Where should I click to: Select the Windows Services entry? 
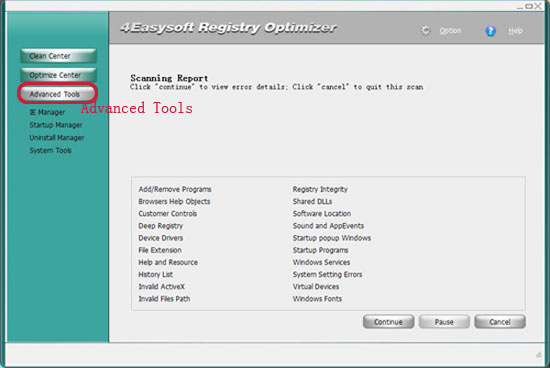321,262
